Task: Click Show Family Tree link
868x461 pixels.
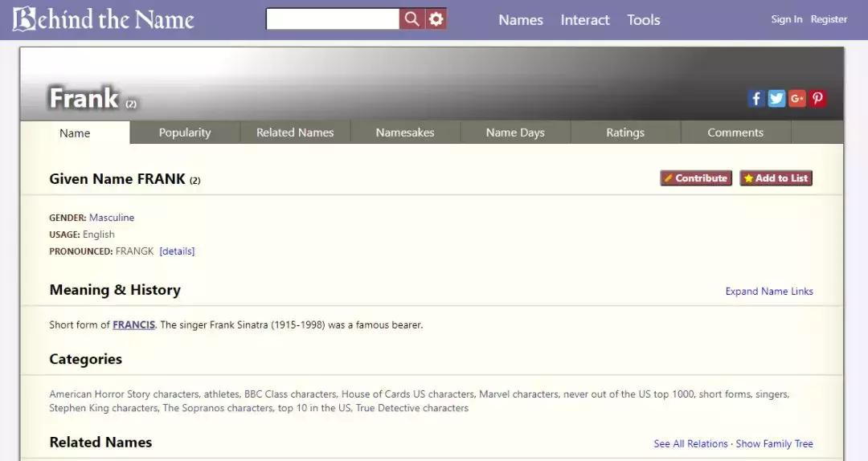Action: point(774,443)
